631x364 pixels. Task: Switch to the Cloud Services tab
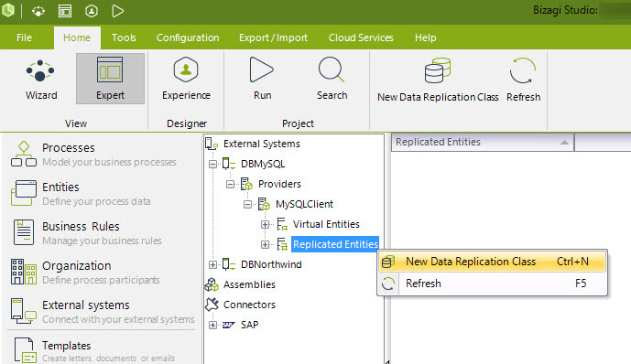tap(361, 37)
